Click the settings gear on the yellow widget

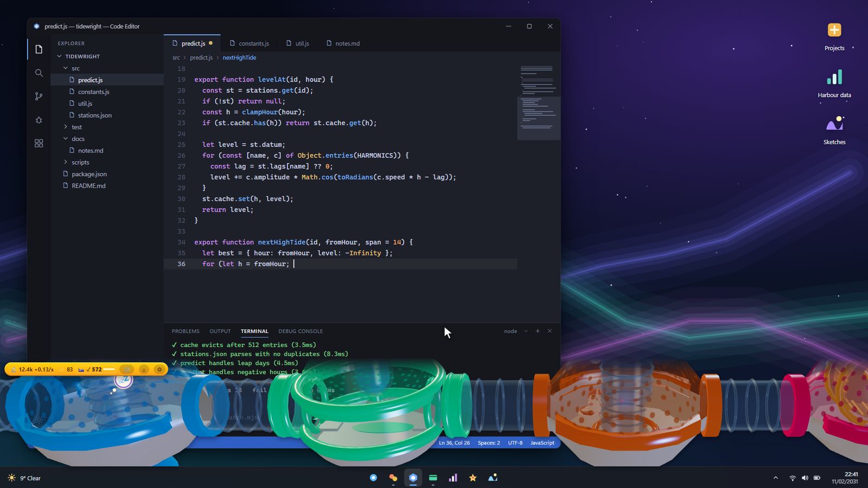click(x=159, y=369)
